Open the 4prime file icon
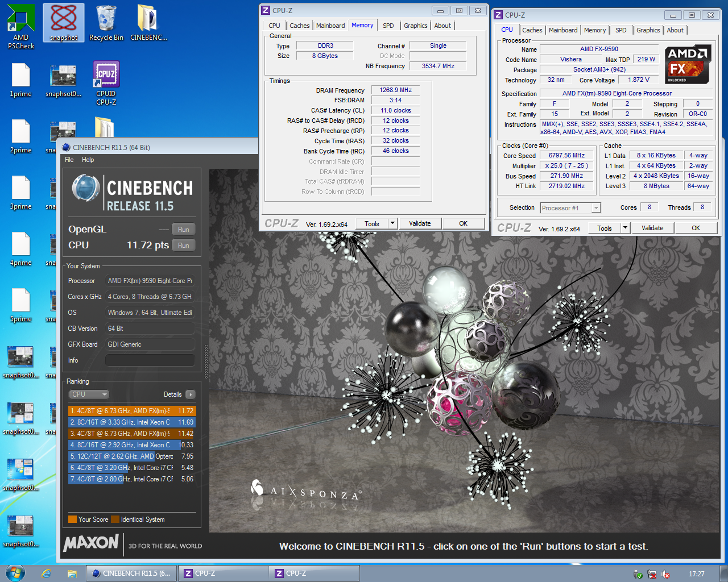The image size is (728, 582). (x=21, y=249)
